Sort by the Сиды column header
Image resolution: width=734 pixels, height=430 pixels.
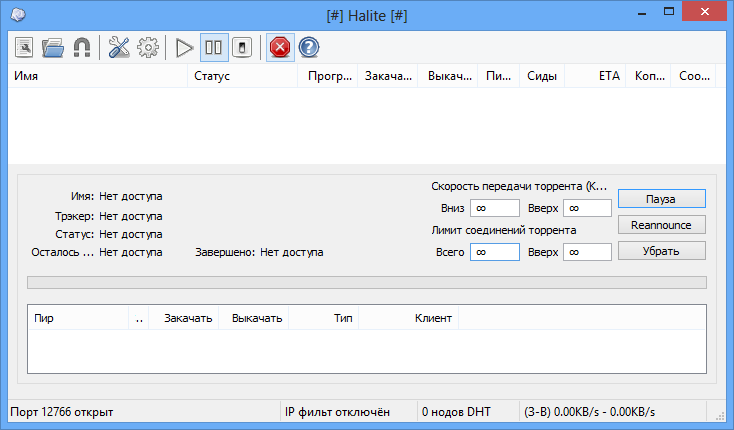(x=542, y=76)
